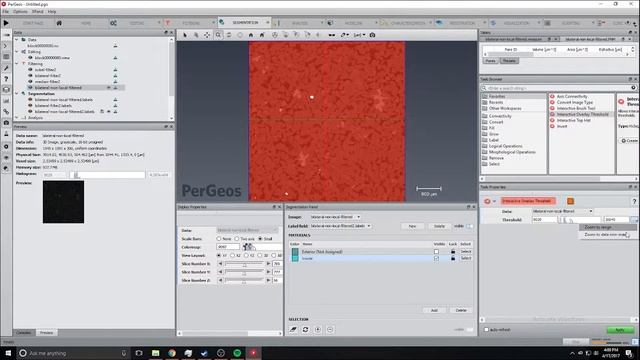Viewport: 640px width, 360px height.
Task: Click the home view icon in viewer toolbar
Action: (x=251, y=35)
